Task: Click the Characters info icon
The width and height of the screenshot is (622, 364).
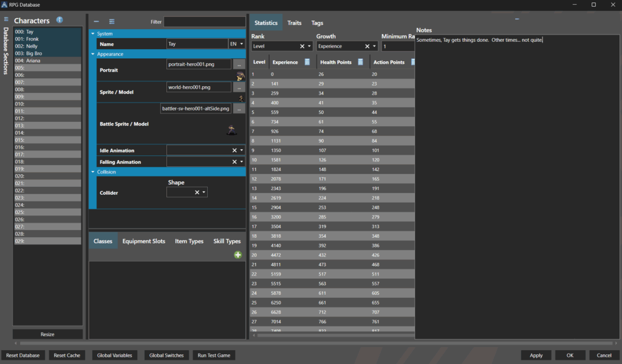Action: [x=60, y=20]
